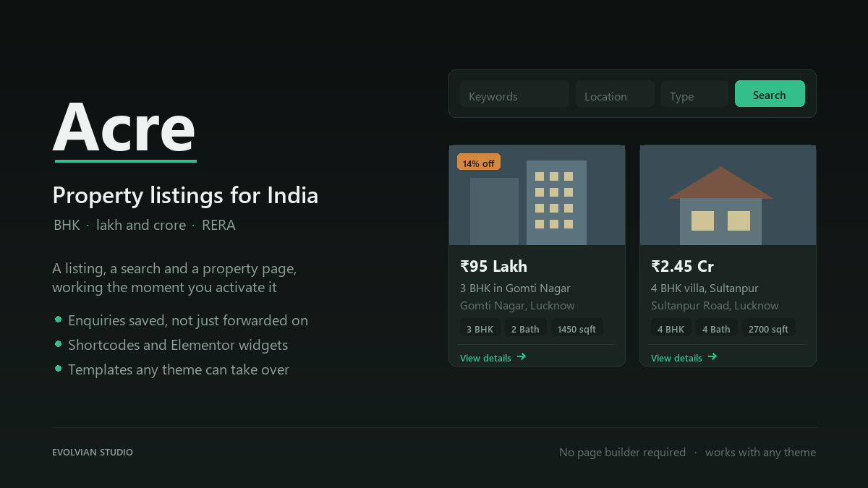Click Templates any theme can take over
Screen dimensions: 868x488
(179, 369)
